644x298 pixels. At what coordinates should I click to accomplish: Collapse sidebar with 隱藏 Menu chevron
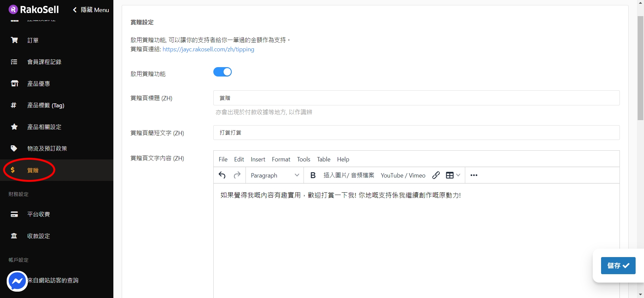pos(75,10)
